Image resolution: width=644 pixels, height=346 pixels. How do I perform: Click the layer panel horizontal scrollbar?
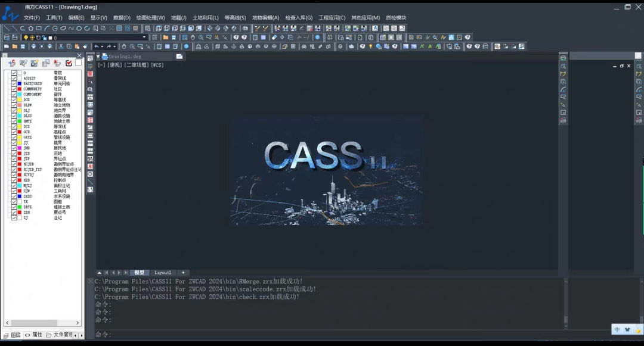pyautogui.click(x=42, y=323)
